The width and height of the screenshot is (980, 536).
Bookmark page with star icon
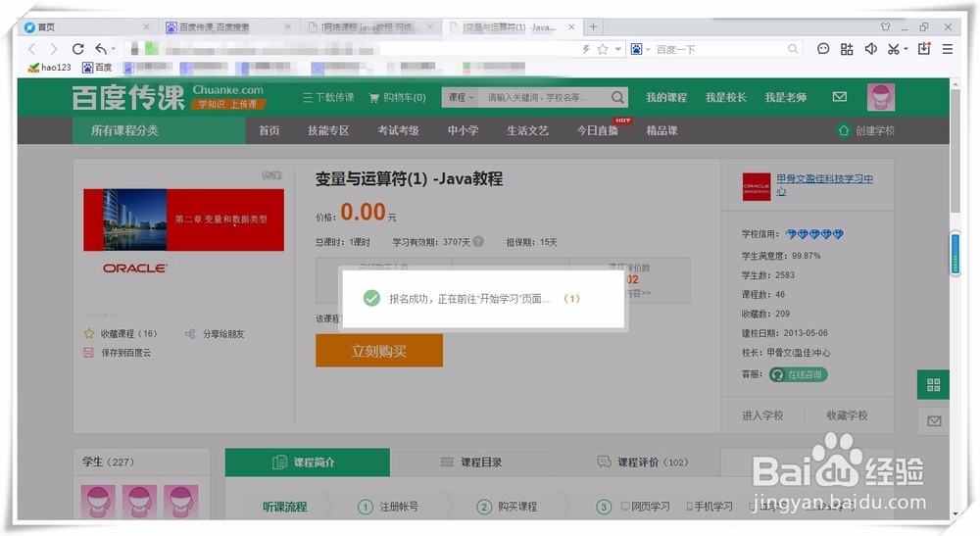pos(603,49)
